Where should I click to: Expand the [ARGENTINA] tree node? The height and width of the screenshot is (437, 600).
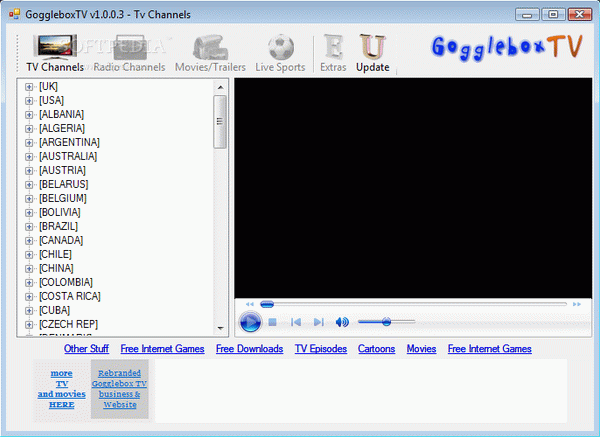tap(29, 143)
